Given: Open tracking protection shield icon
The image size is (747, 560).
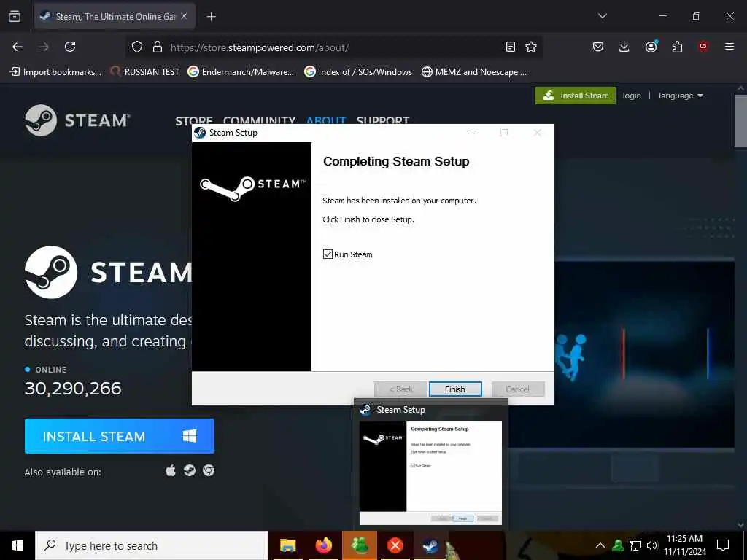Looking at the screenshot, I should [137, 47].
